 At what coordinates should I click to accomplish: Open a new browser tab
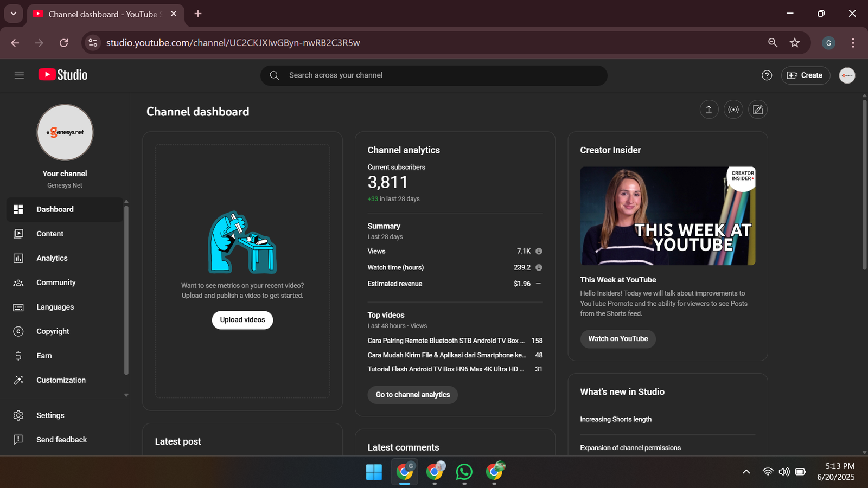198,14
